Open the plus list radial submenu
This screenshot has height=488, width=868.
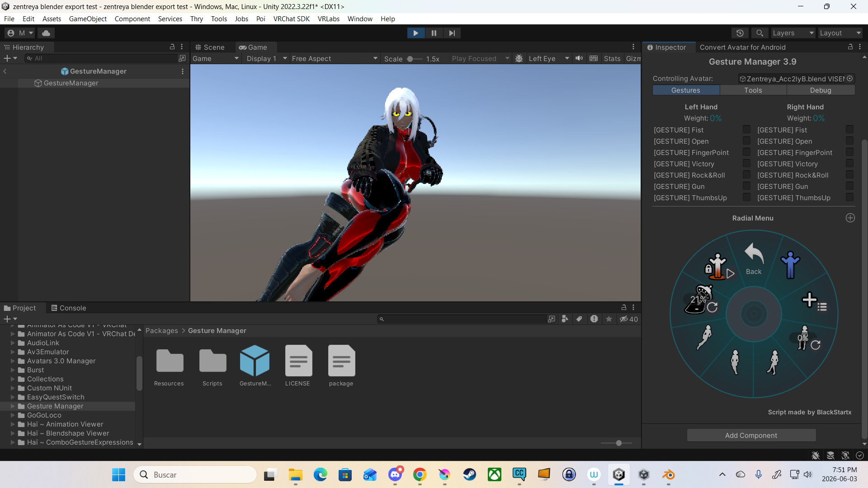814,301
